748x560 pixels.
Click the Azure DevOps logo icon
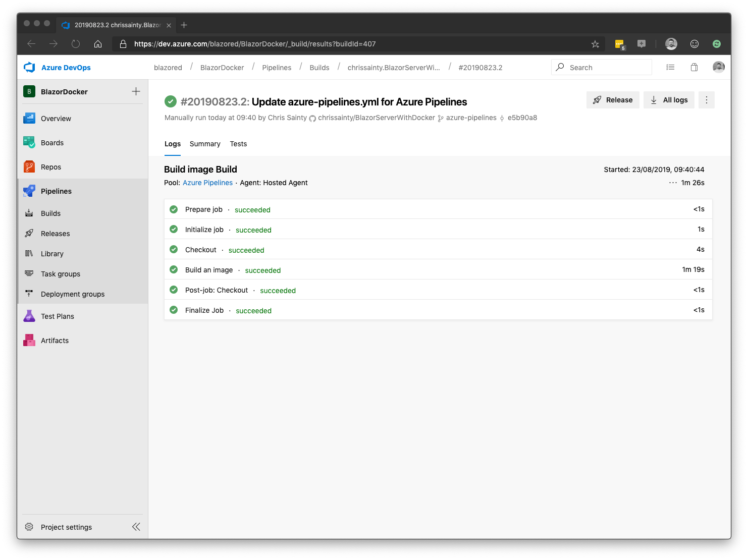click(x=29, y=67)
